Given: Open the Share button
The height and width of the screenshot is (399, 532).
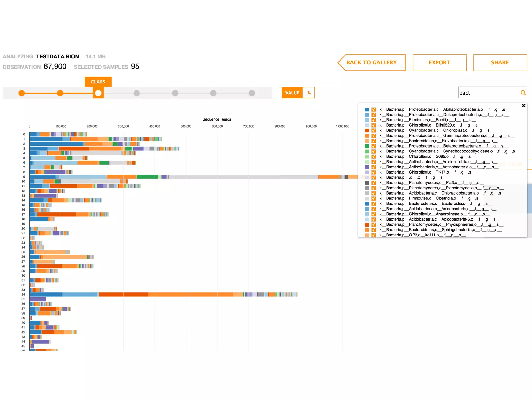Looking at the screenshot, I should (x=500, y=63).
